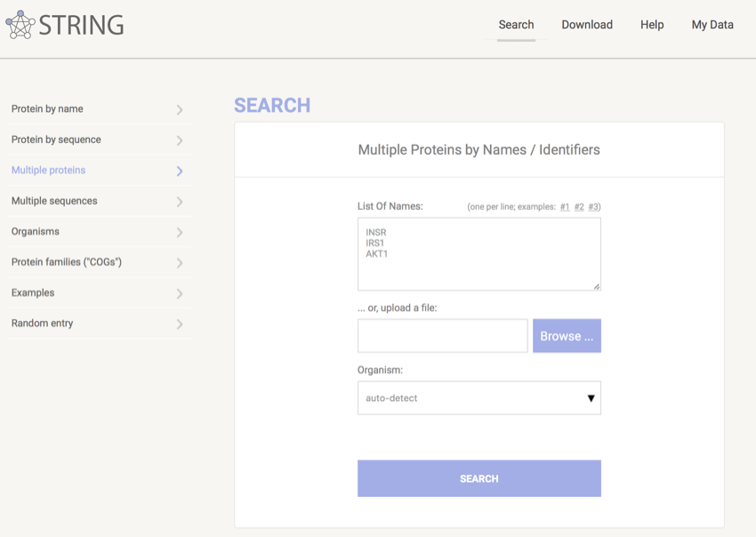Image resolution: width=756 pixels, height=537 pixels.
Task: Load example #3 protein list
Action: point(593,207)
